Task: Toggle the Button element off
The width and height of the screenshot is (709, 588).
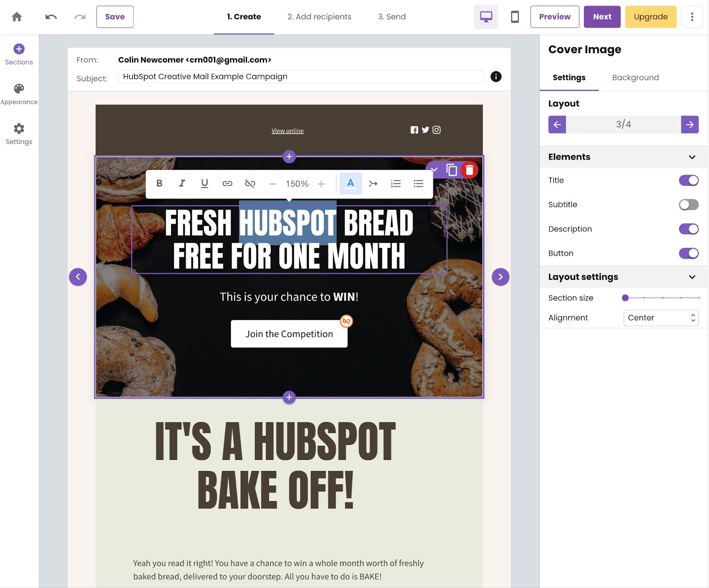Action: pyautogui.click(x=689, y=253)
